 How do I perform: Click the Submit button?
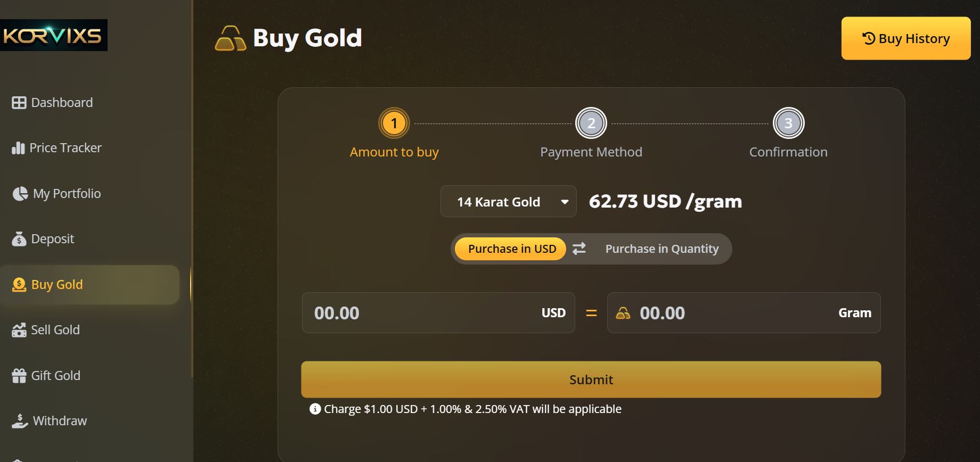click(x=591, y=379)
